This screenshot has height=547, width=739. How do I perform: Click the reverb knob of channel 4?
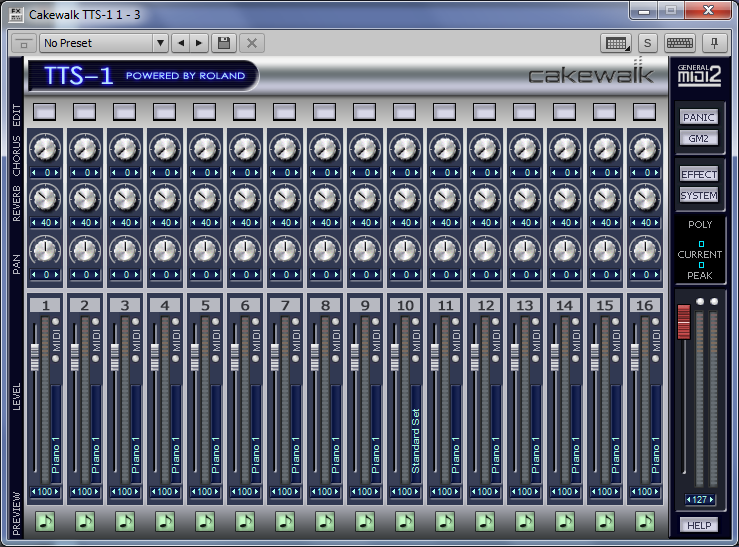pyautogui.click(x=165, y=198)
